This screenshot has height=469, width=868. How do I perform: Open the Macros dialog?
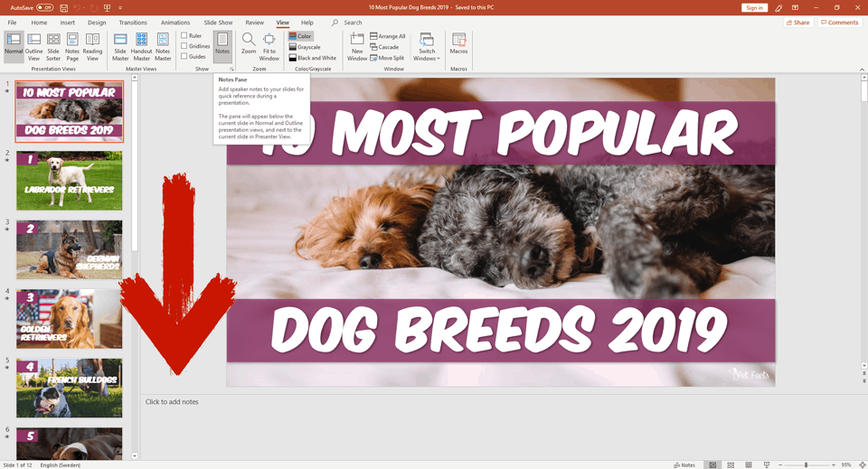[x=459, y=43]
